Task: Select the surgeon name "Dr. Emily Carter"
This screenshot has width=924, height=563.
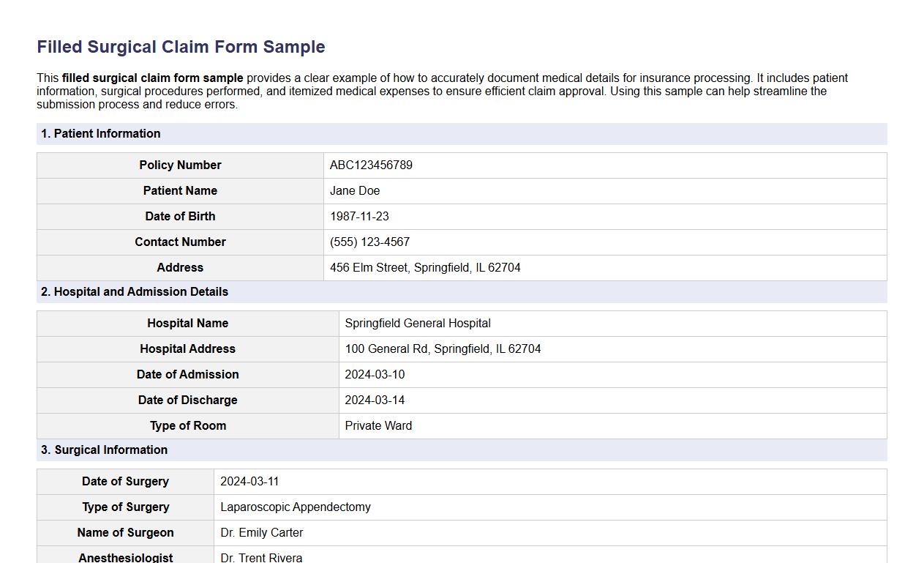Action: coord(261,532)
